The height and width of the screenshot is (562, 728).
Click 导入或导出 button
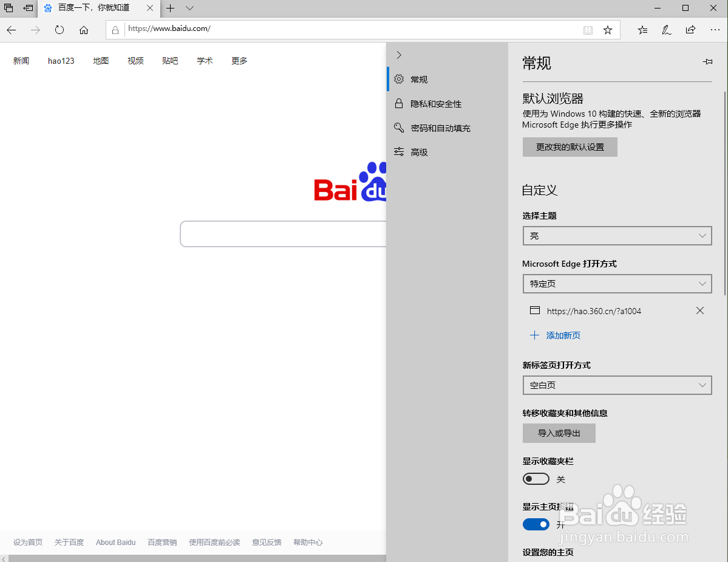coord(559,433)
